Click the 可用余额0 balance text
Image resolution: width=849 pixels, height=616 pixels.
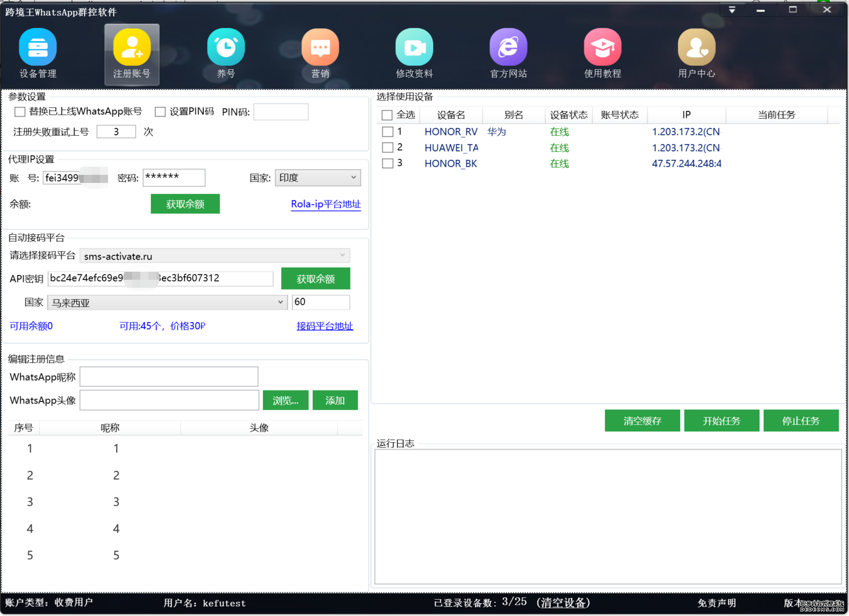[31, 326]
